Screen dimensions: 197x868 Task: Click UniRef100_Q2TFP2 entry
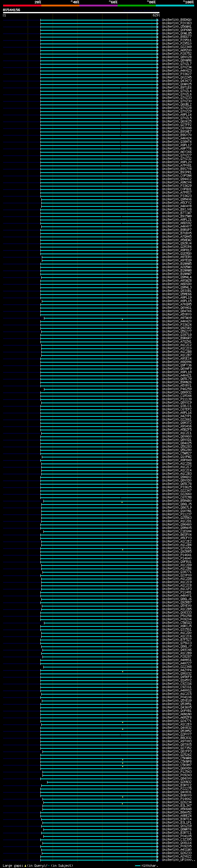(176, 125)
